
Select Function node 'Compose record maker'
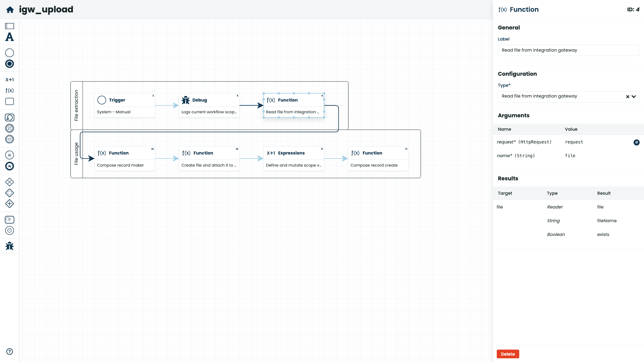tap(125, 159)
